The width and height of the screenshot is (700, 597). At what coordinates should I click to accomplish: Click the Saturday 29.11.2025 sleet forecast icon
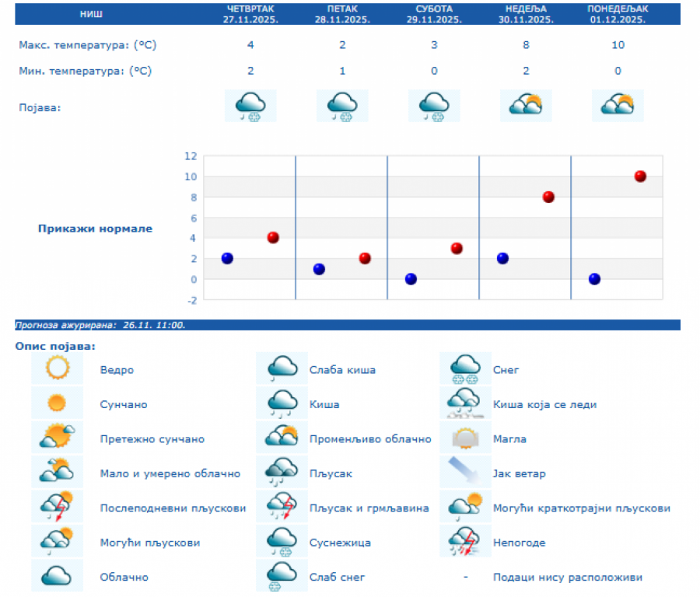[x=434, y=106]
